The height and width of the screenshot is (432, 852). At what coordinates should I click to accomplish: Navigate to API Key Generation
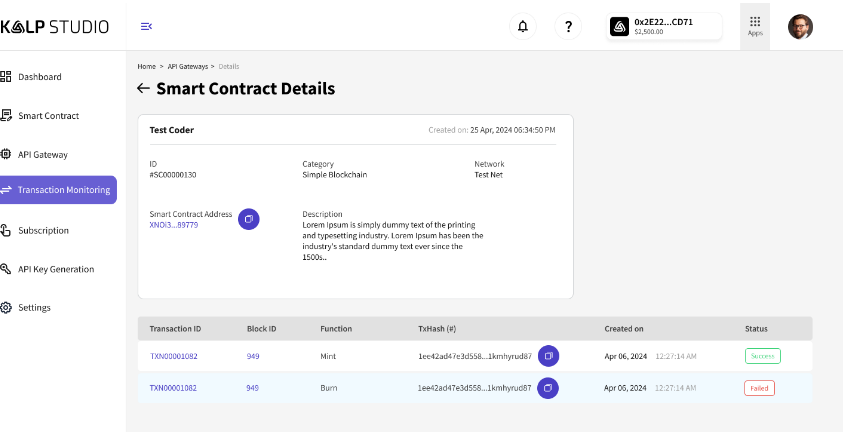56,269
